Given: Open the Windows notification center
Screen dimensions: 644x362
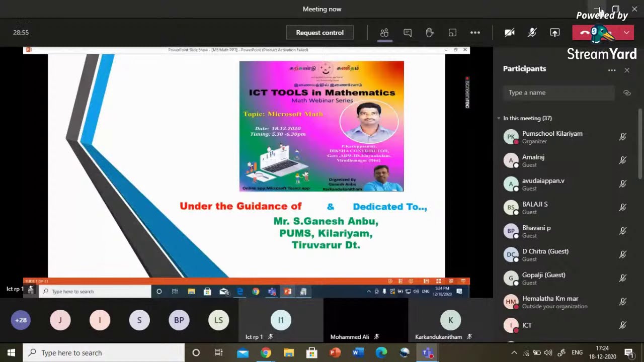Looking at the screenshot, I should coord(628,352).
